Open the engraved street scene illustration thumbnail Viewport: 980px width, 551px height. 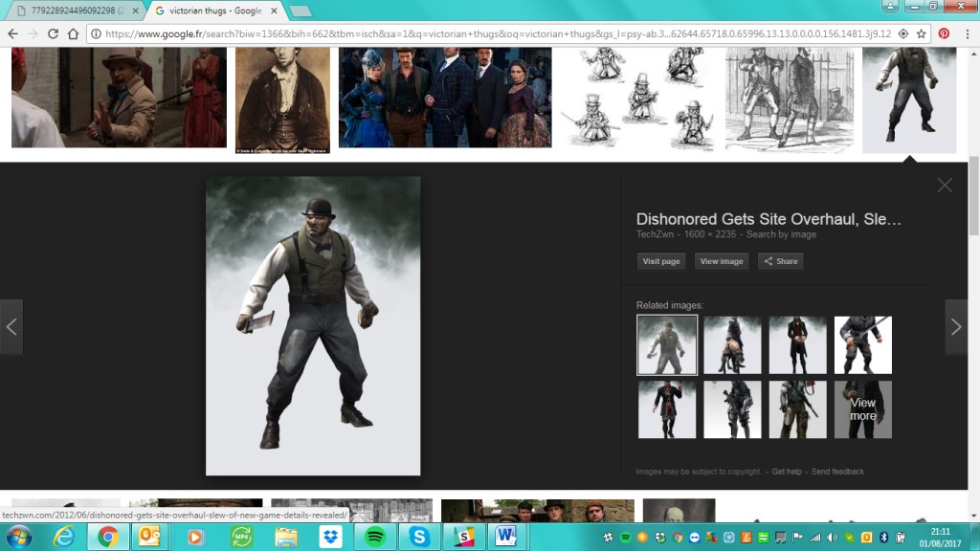790,99
